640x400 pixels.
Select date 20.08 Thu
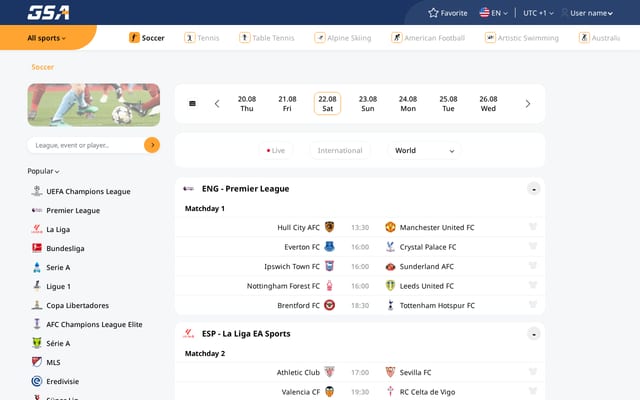pos(247,104)
